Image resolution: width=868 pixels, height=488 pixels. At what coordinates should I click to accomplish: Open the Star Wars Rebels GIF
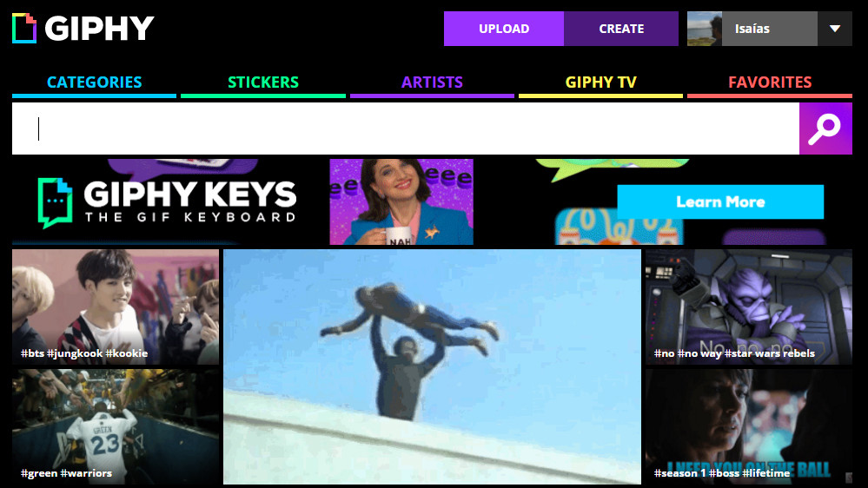pyautogui.click(x=749, y=307)
